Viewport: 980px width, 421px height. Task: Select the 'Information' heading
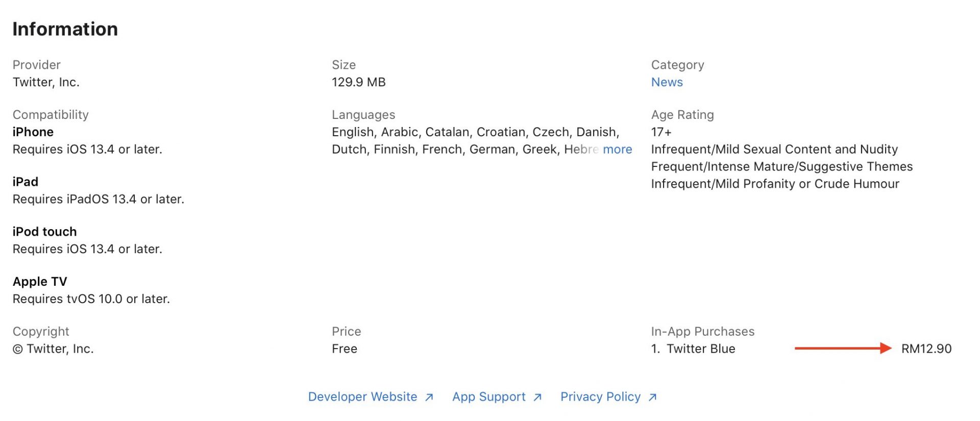(65, 29)
